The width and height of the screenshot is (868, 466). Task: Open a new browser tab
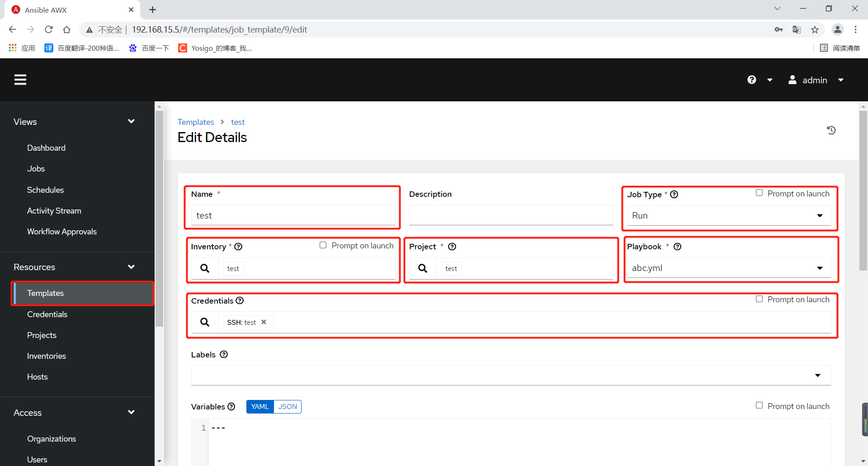click(x=152, y=10)
